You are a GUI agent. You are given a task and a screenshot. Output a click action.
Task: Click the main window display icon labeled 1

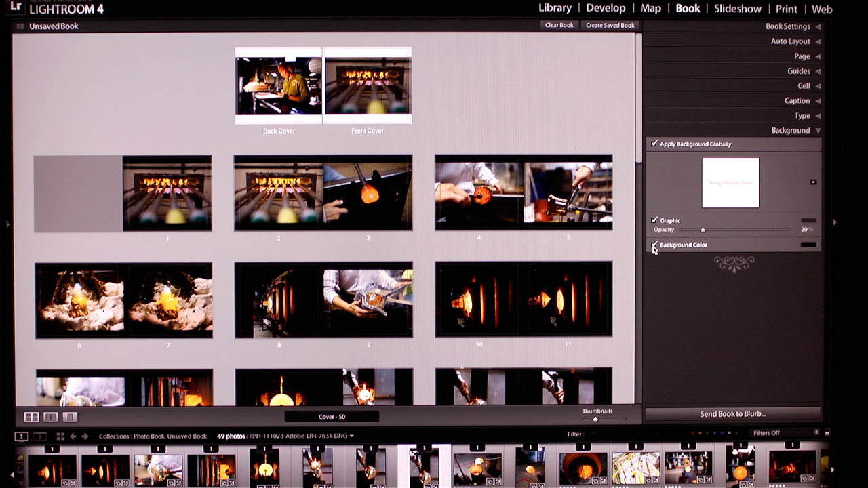tap(22, 436)
